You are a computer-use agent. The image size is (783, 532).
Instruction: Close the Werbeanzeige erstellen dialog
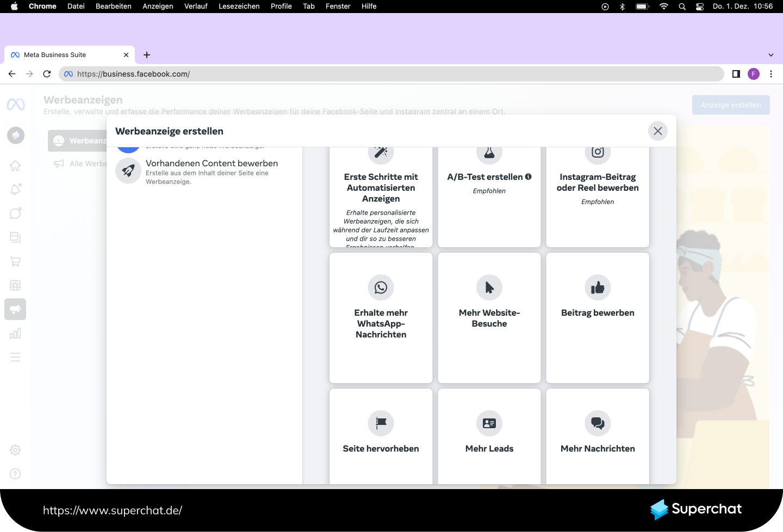point(657,131)
